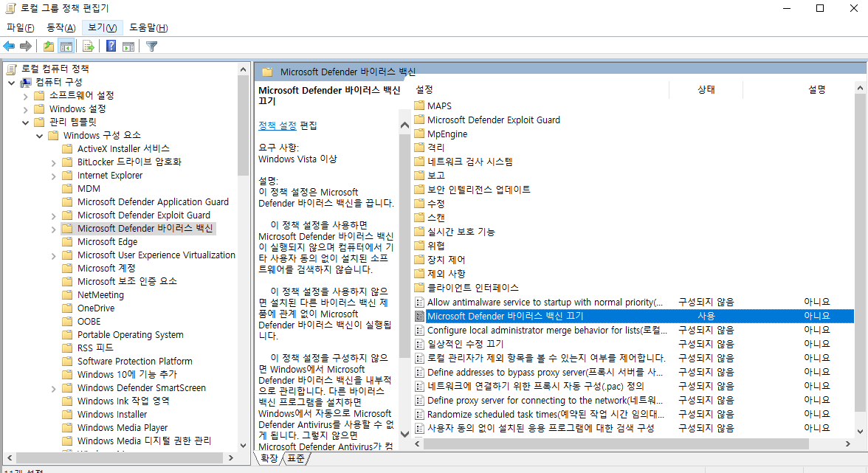Open the 동작(A) menu
The width and height of the screenshot is (868, 473).
coord(61,27)
